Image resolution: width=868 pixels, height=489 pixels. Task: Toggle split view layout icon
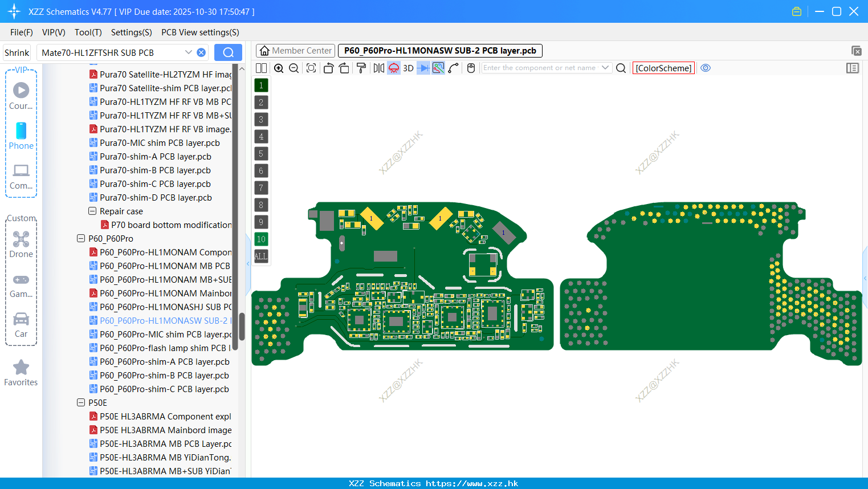[x=262, y=68]
